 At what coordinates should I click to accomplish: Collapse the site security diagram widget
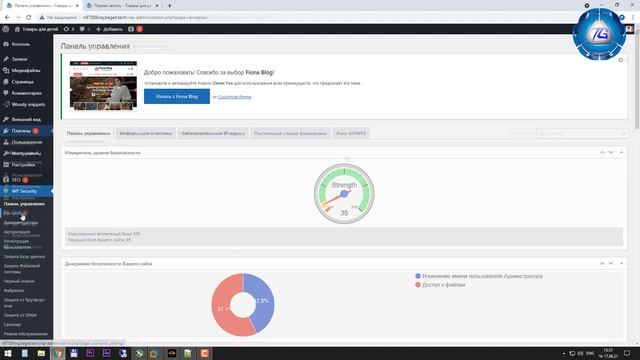pyautogui.click(x=621, y=263)
